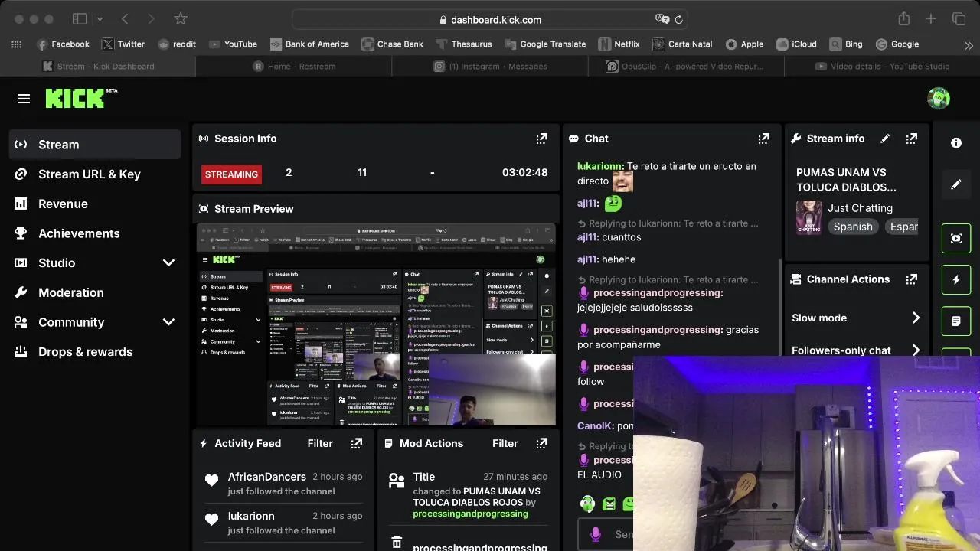Open the Mod Actions Filter

[x=505, y=443]
